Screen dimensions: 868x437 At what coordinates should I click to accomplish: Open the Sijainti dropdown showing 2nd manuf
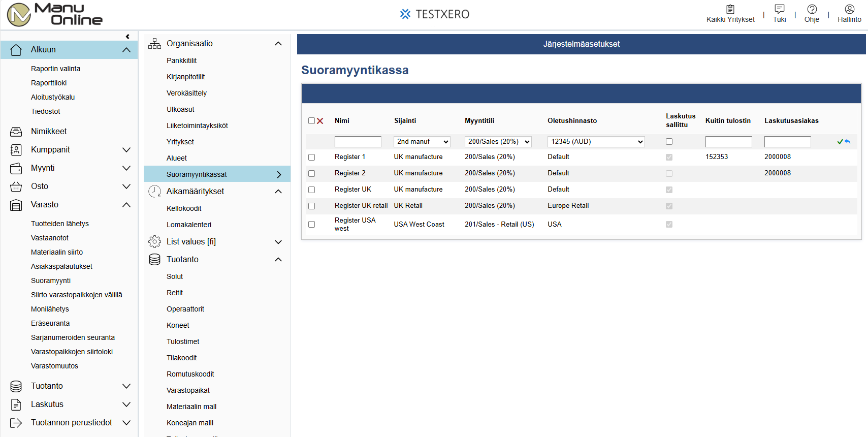pos(422,142)
